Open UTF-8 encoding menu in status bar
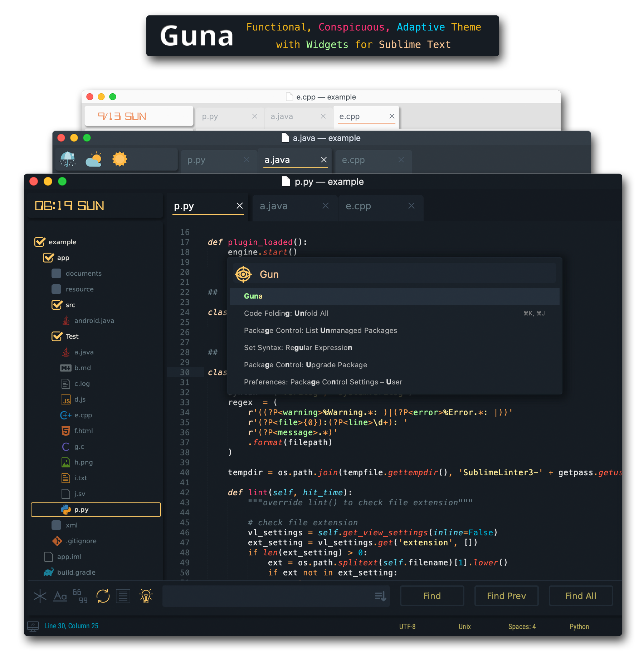The width and height of the screenshot is (644, 658). click(408, 627)
